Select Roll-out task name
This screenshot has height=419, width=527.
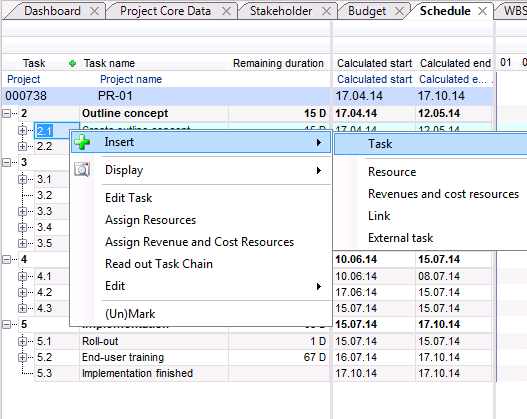100,341
